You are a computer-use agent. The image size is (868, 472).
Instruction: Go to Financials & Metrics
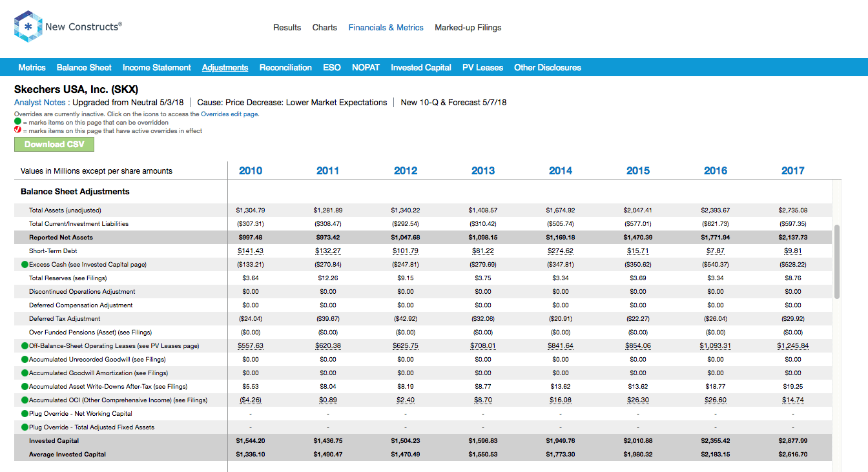coord(386,28)
